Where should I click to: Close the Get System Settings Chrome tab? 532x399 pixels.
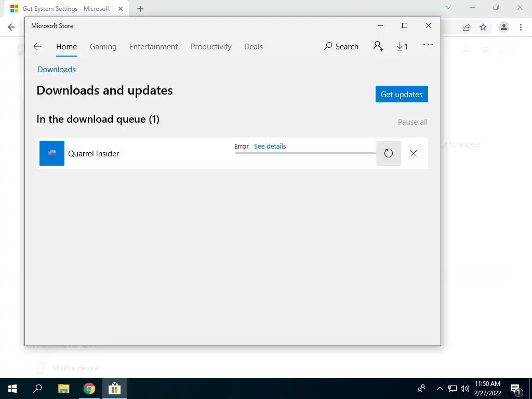coord(121,9)
